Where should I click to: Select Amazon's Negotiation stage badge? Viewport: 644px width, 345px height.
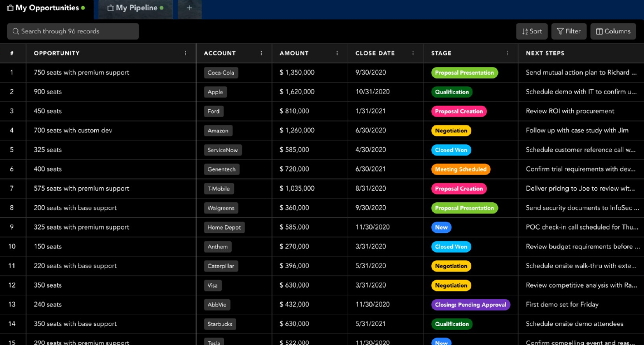coord(451,130)
